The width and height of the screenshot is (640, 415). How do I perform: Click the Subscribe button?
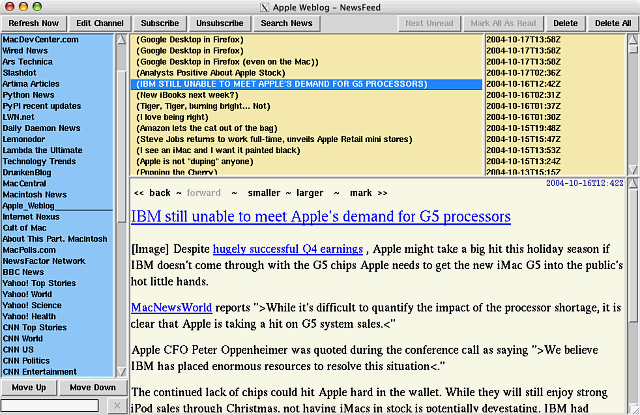coord(160,23)
